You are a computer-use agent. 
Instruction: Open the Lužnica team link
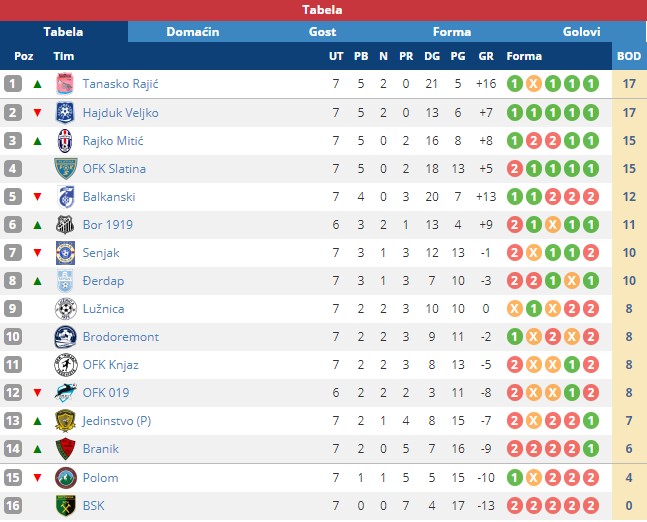[104, 309]
